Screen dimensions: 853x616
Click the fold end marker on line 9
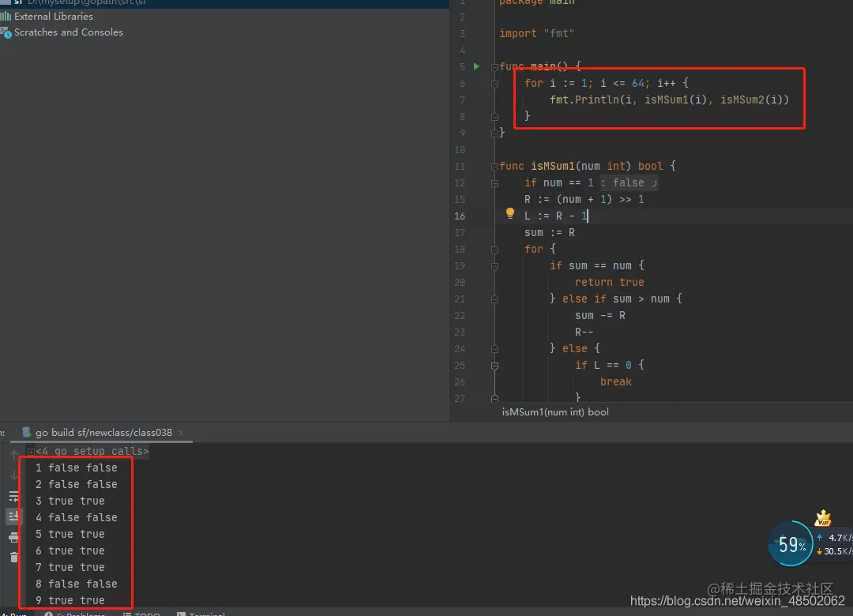[x=494, y=133]
